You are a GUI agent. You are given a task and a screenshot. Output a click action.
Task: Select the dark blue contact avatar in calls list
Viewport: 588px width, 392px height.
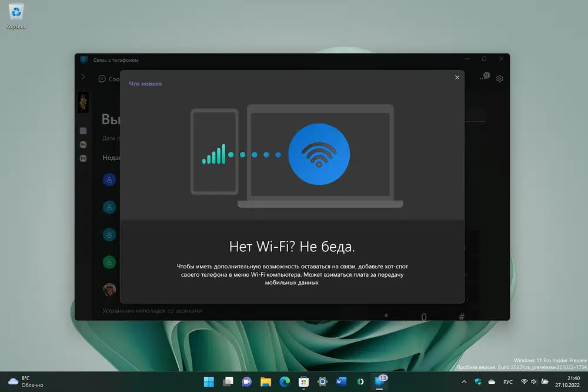click(109, 180)
